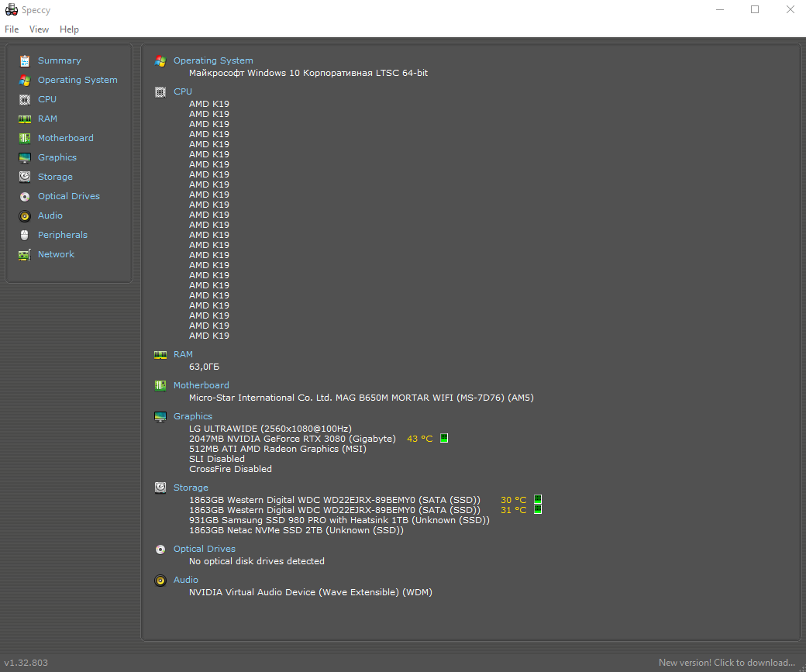This screenshot has width=806, height=672.
Task: Click the New version download notice
Action: (726, 663)
